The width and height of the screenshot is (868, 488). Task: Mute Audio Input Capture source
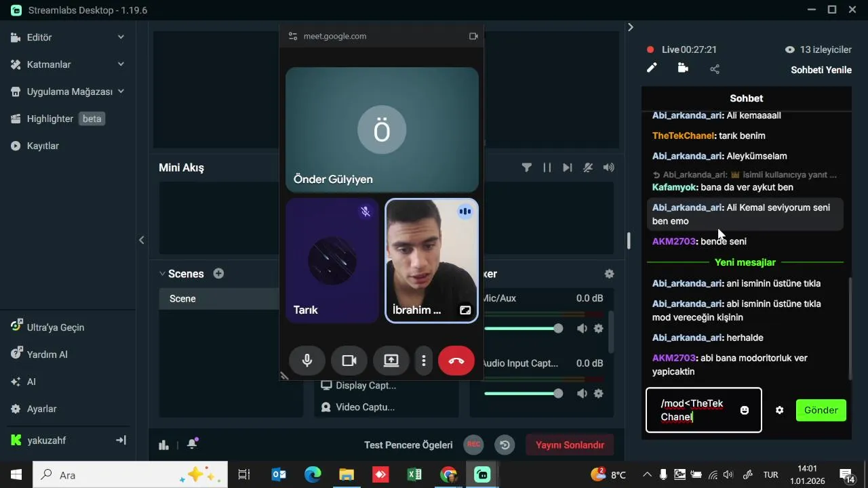coord(582,394)
